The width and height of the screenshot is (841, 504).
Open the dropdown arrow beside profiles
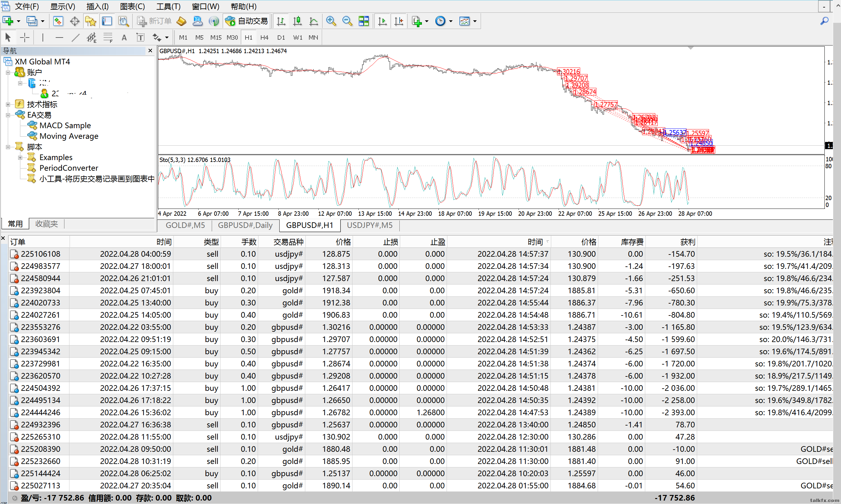pos(43,21)
